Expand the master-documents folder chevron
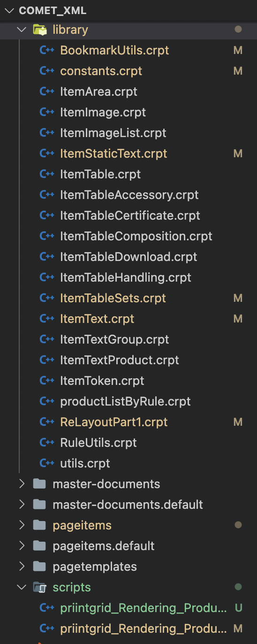Image resolution: width=257 pixels, height=644 pixels. (x=21, y=484)
